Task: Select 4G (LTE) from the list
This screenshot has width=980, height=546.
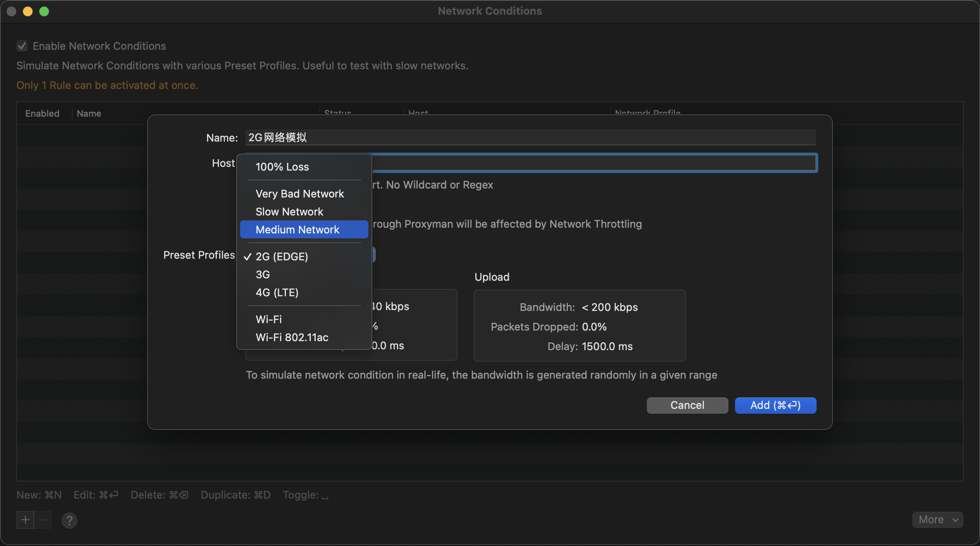Action: [277, 292]
